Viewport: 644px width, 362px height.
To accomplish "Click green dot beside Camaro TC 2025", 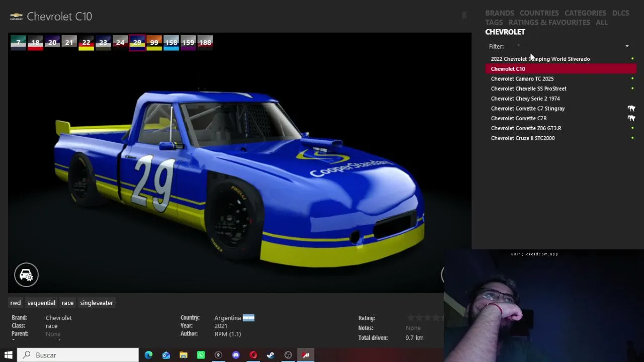I will point(632,79).
